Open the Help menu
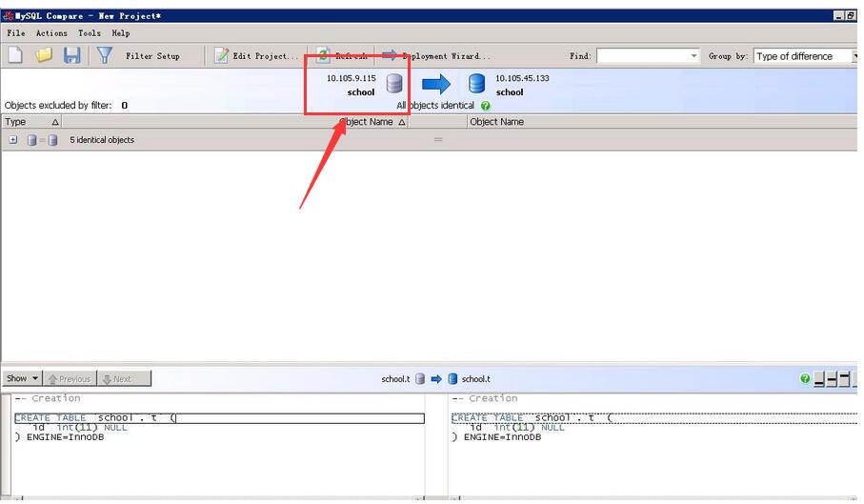The image size is (864, 504). coord(121,33)
